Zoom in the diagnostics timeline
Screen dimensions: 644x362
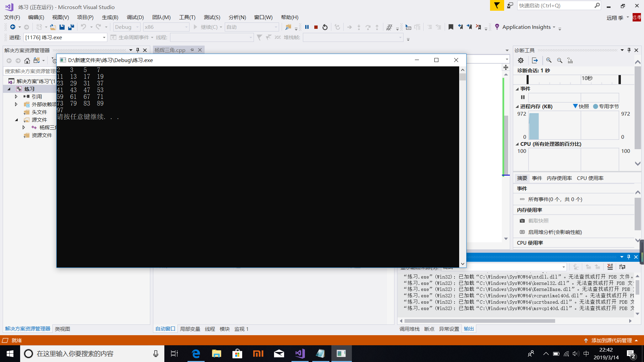[x=549, y=60]
